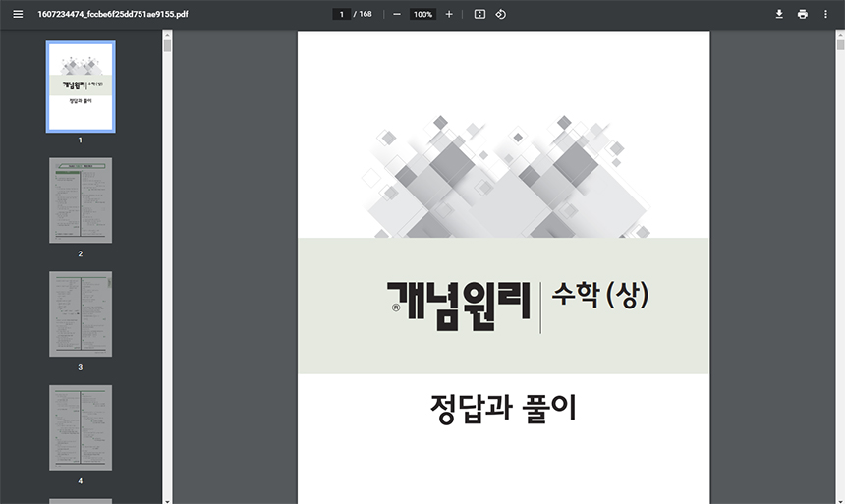Click the document vertical scrollbar handle
Image resolution: width=845 pixels, height=504 pixels.
[840, 45]
